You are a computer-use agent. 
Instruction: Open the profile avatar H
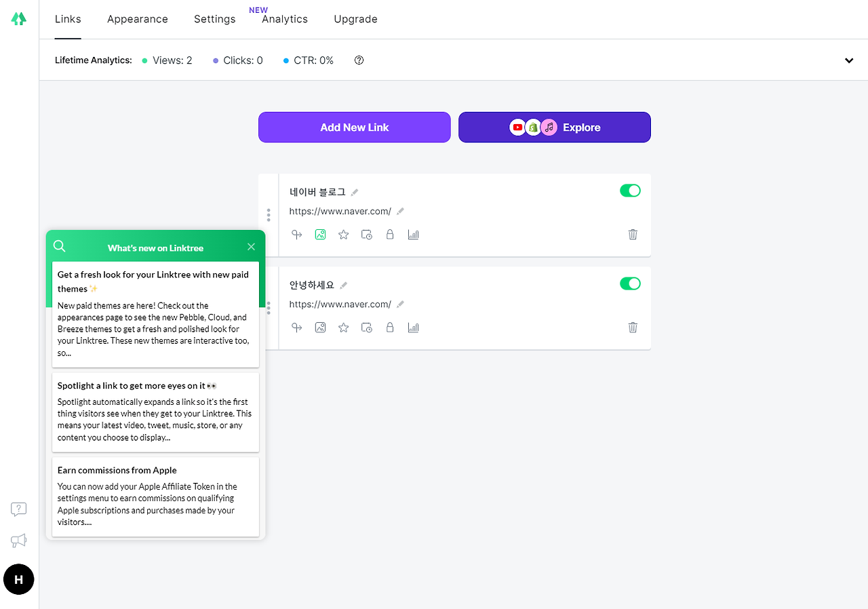pos(19,579)
